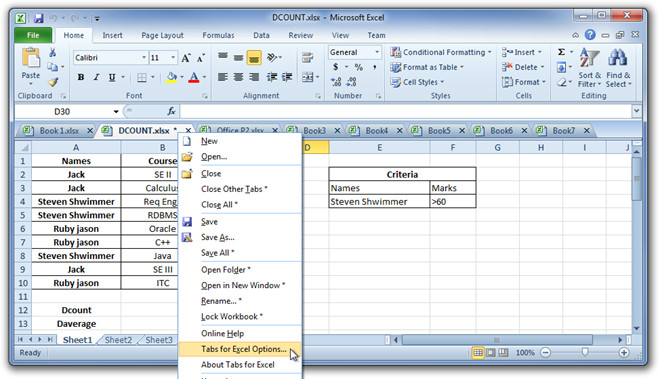Open the Name Box D30 dropdown arrow
The width and height of the screenshot is (660, 379).
pos(116,112)
